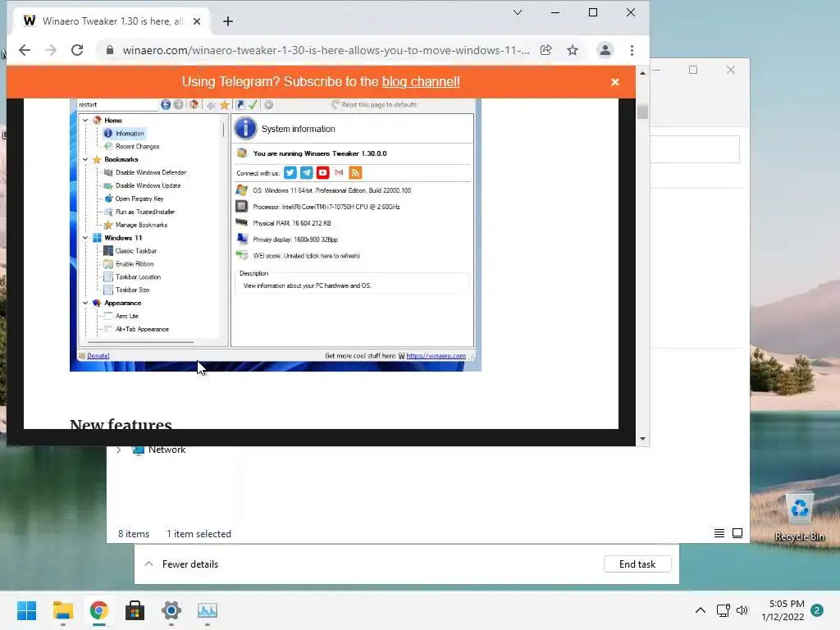Screen dimensions: 840x630
Task: Open volume control tray icon
Action: tap(742, 610)
